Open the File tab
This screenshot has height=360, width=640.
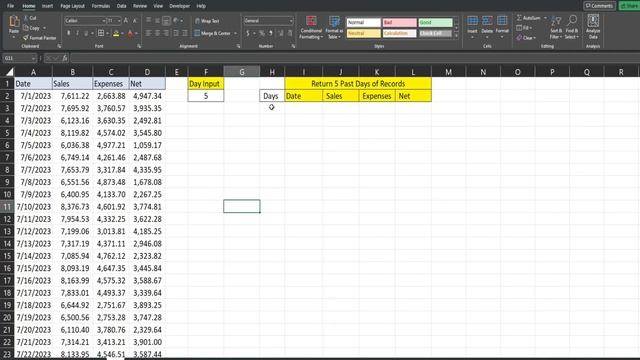click(11, 6)
